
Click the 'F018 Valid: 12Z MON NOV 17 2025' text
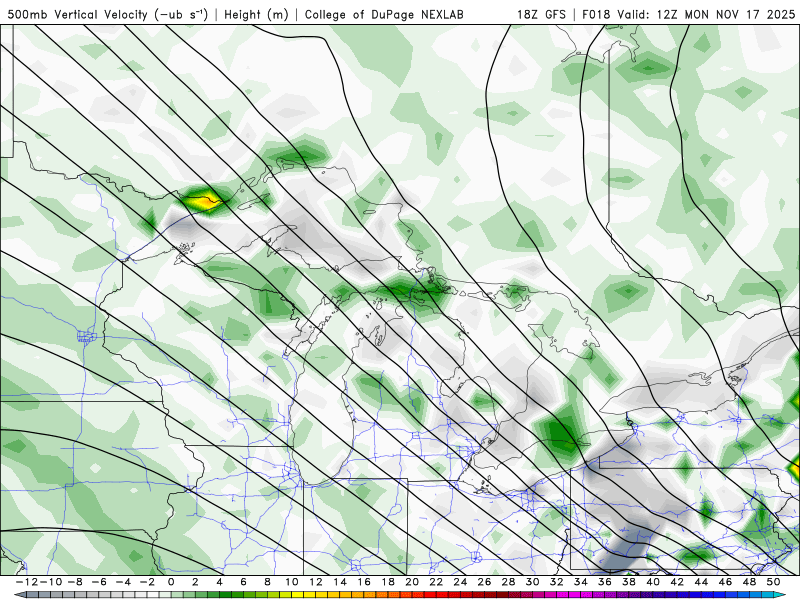689,14
